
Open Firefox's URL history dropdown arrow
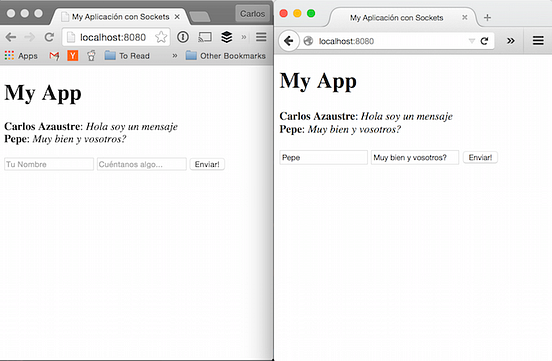click(472, 41)
